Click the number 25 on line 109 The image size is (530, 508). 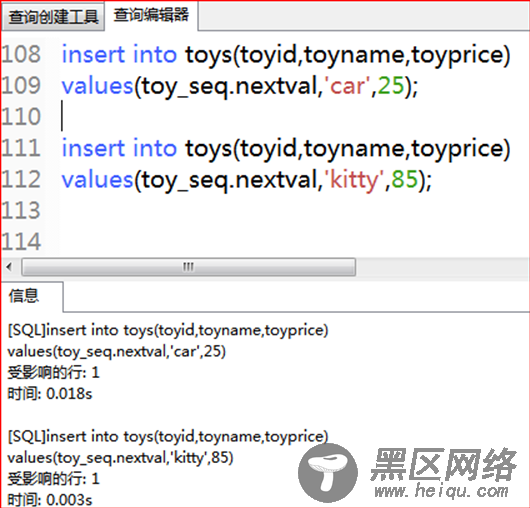click(391, 86)
